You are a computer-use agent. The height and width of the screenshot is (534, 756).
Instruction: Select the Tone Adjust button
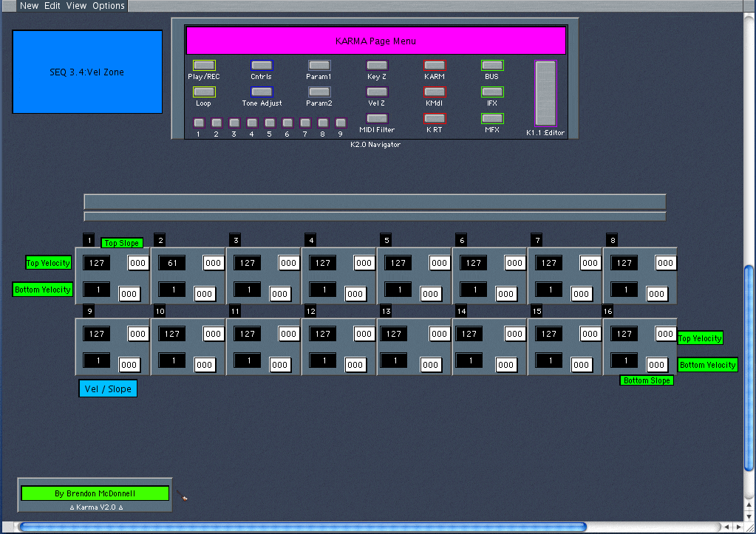(261, 92)
